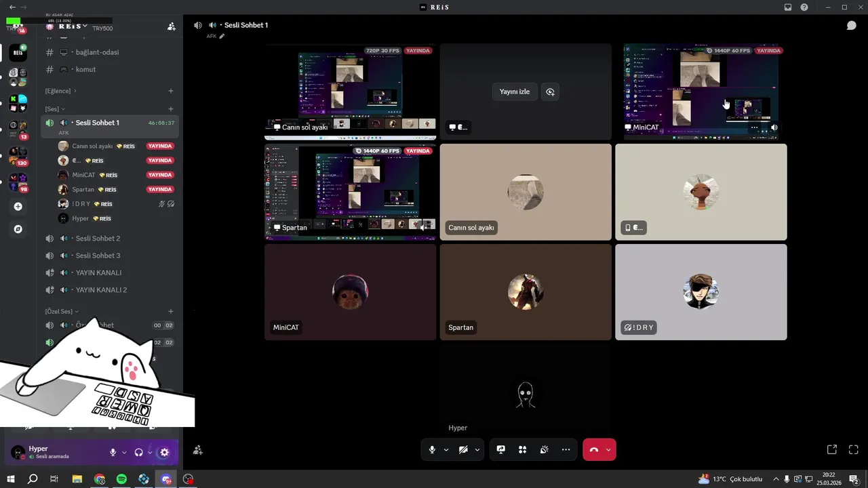Go back arrow in title bar
Image resolution: width=868 pixels, height=488 pixels.
pos(12,7)
